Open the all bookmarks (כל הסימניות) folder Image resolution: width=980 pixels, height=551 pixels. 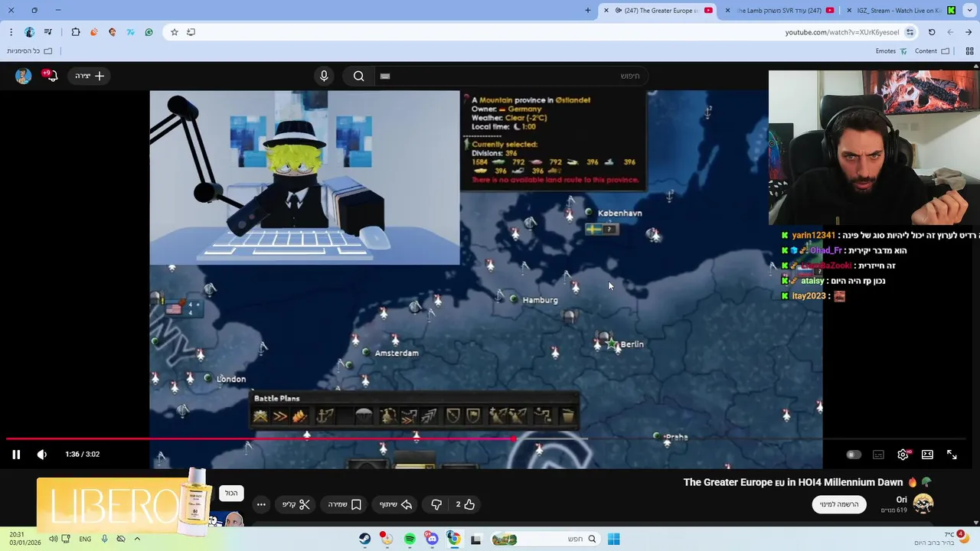30,51
